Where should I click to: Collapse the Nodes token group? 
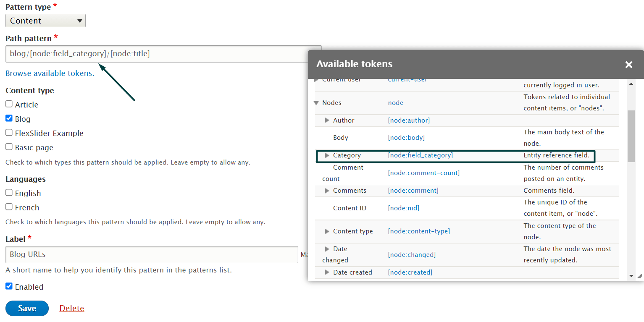click(316, 103)
